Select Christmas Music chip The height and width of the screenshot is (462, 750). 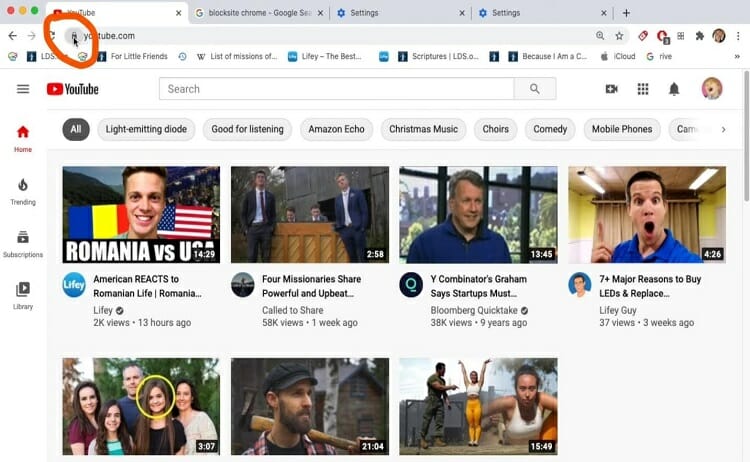coord(423,129)
